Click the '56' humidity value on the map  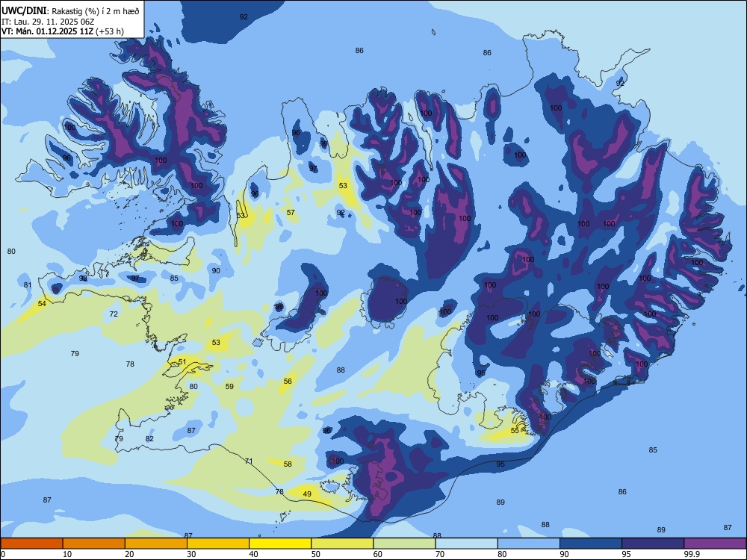(x=288, y=381)
